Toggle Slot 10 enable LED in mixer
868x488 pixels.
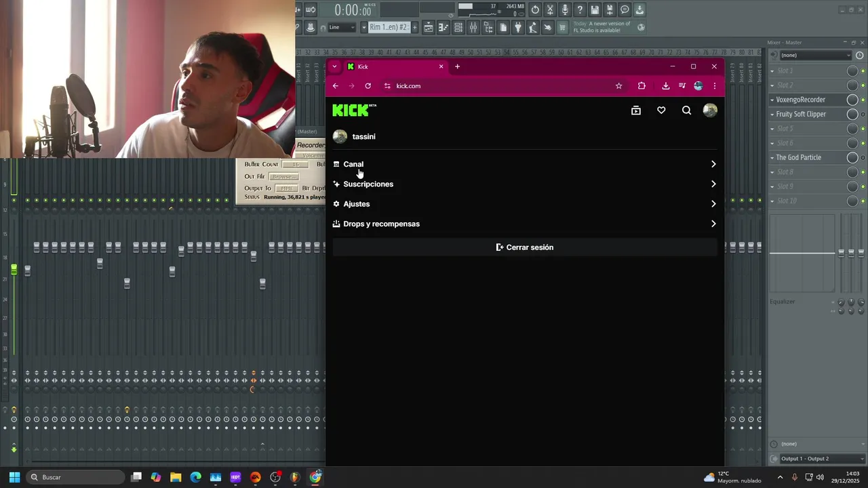click(x=863, y=201)
